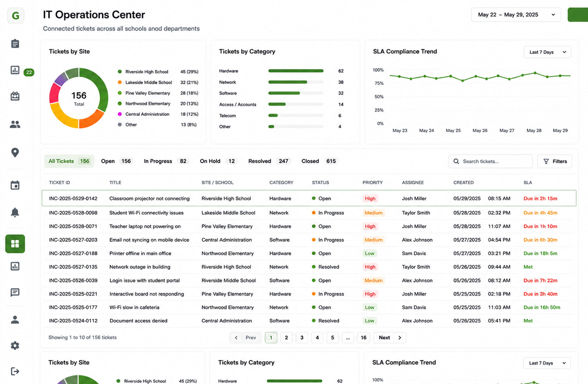Open the chat messages sidebar icon
The height and width of the screenshot is (384, 588).
[15, 292]
